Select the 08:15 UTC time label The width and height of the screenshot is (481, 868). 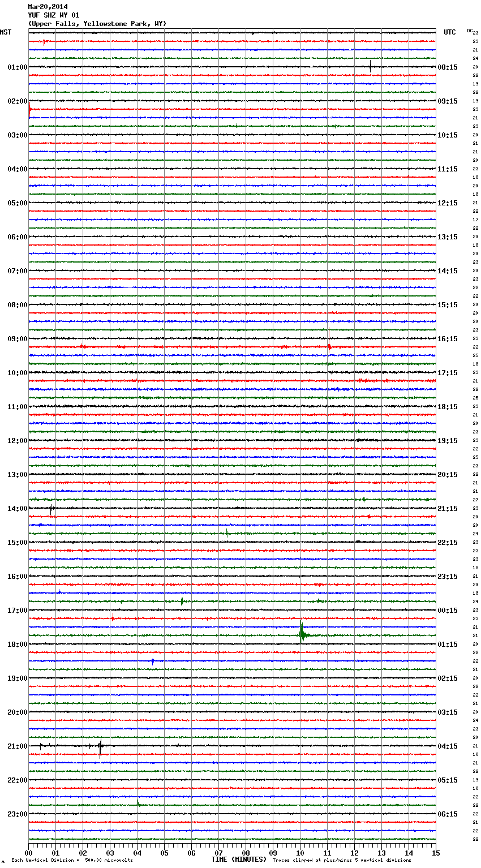448,67
